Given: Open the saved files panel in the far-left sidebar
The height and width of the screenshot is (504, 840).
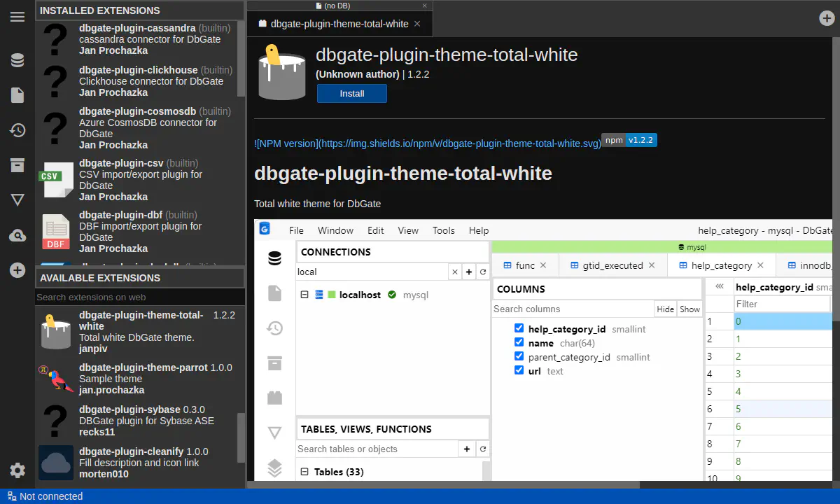Looking at the screenshot, I should coord(17,95).
